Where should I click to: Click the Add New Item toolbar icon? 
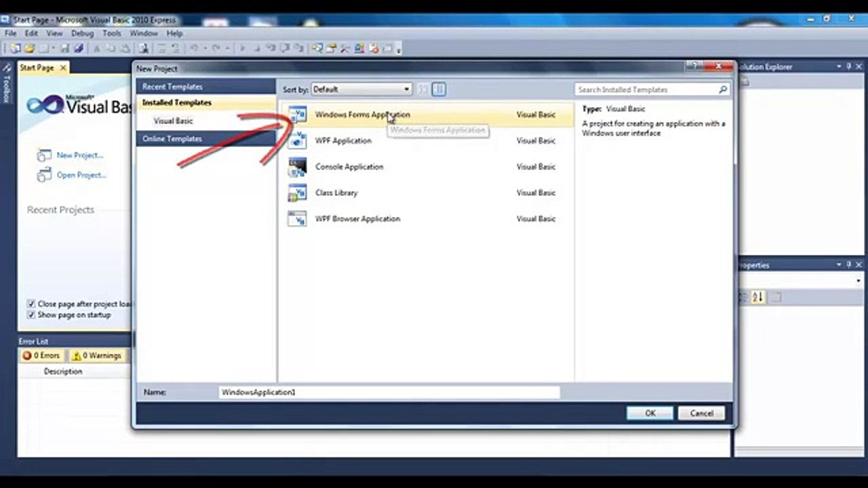[43, 48]
